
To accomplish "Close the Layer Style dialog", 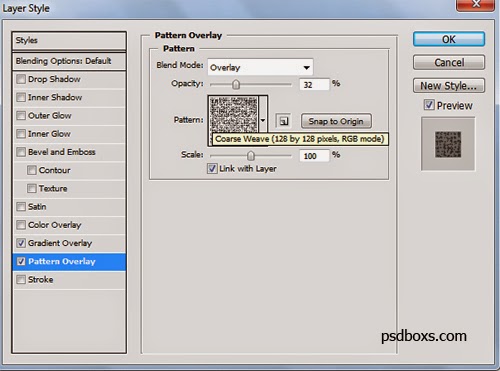I will (475, 5).
